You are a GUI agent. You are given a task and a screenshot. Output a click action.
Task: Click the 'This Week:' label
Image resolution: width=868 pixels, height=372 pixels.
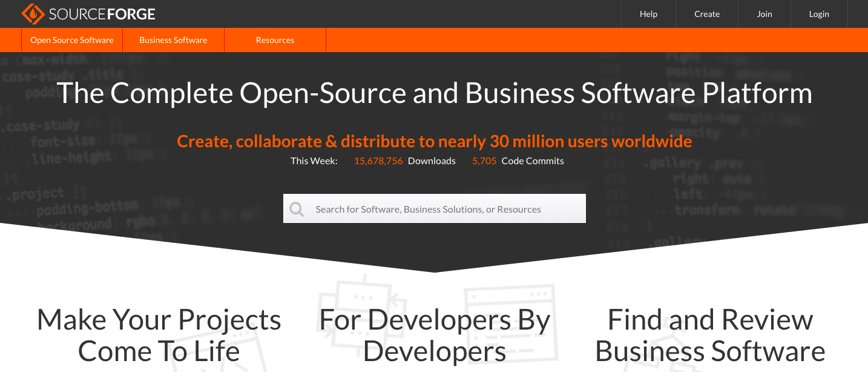(314, 161)
